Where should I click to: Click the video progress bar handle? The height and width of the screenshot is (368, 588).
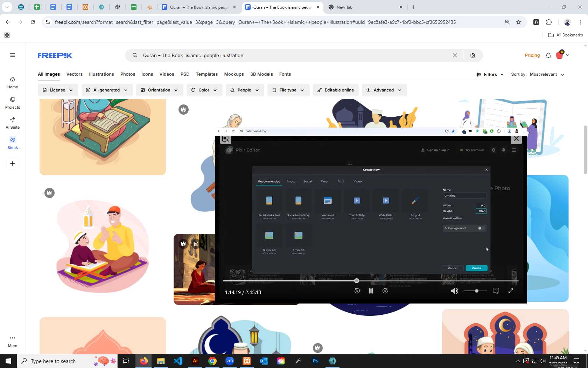pyautogui.click(x=356, y=281)
